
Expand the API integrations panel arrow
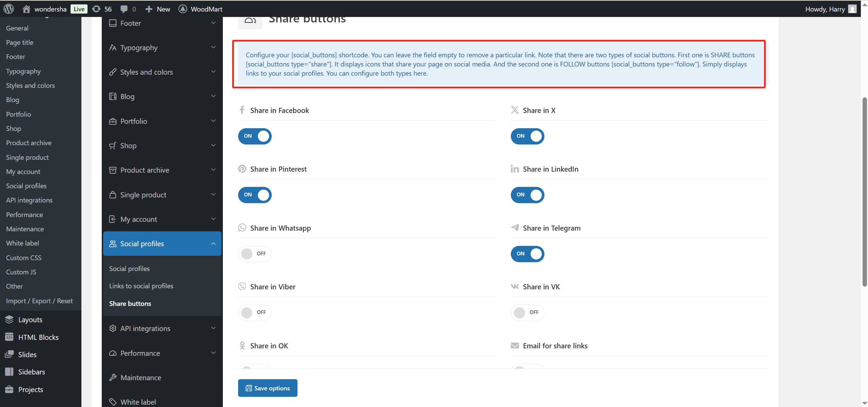tap(213, 328)
